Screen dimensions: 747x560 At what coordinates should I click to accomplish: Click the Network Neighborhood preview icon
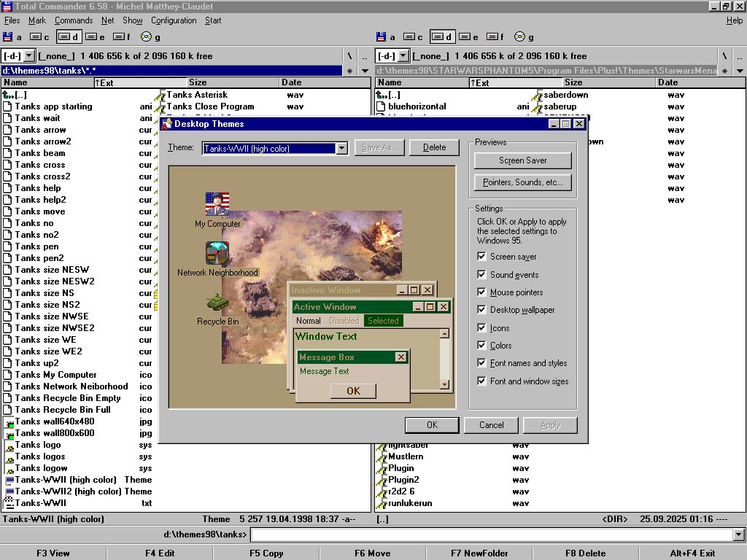coord(217,253)
